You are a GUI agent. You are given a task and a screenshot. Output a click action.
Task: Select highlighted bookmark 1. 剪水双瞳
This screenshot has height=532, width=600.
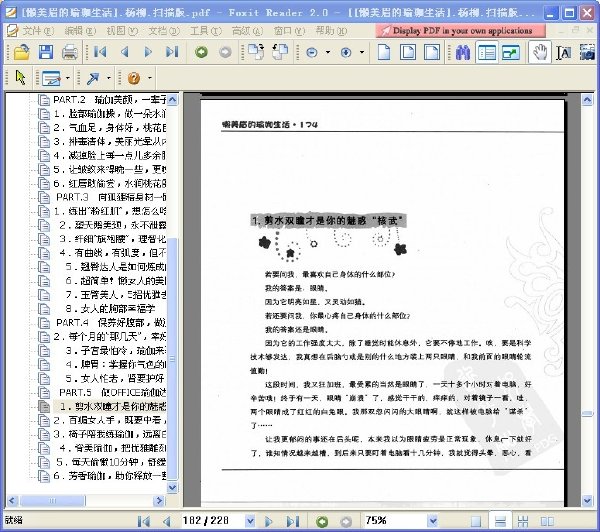[112, 406]
